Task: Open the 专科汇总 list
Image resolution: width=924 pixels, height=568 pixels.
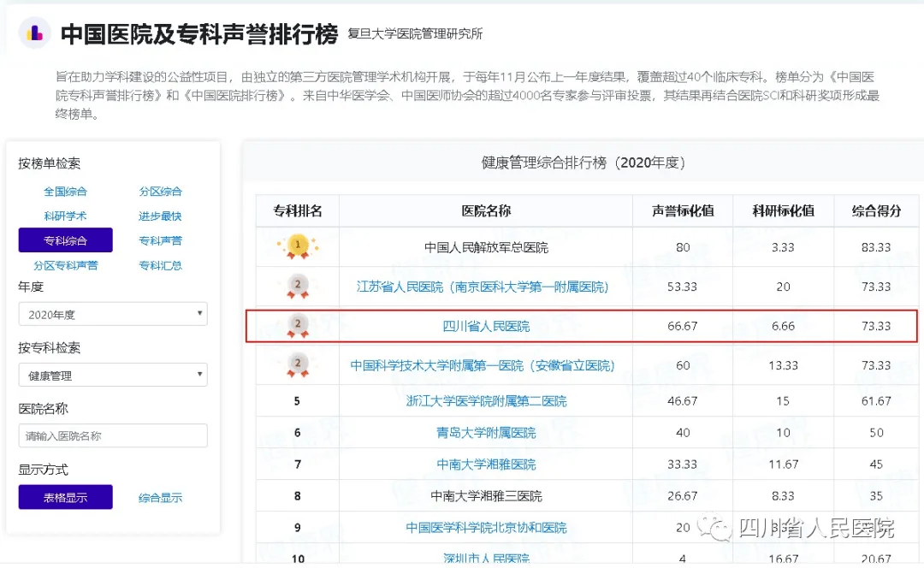Action: tap(160, 265)
